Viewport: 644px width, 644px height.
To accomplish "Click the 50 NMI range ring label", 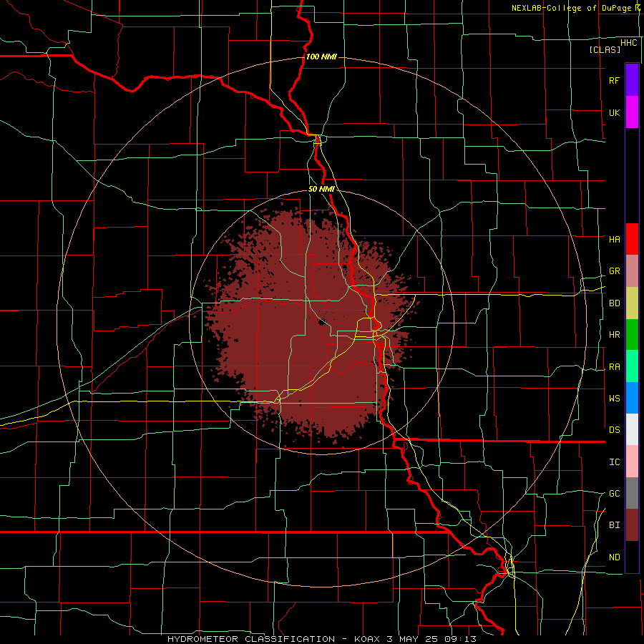I will click(321, 189).
